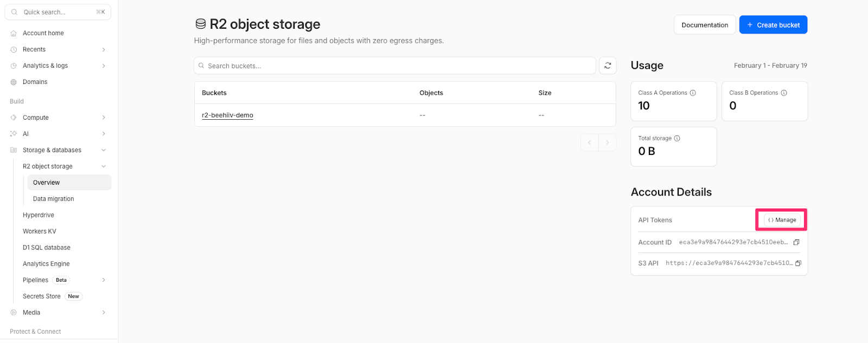
Task: Open Workers KV in sidebar
Action: point(39,231)
